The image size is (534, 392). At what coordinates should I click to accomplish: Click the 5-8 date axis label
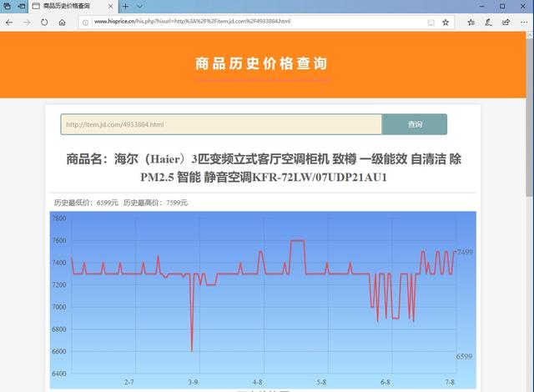[x=321, y=382]
